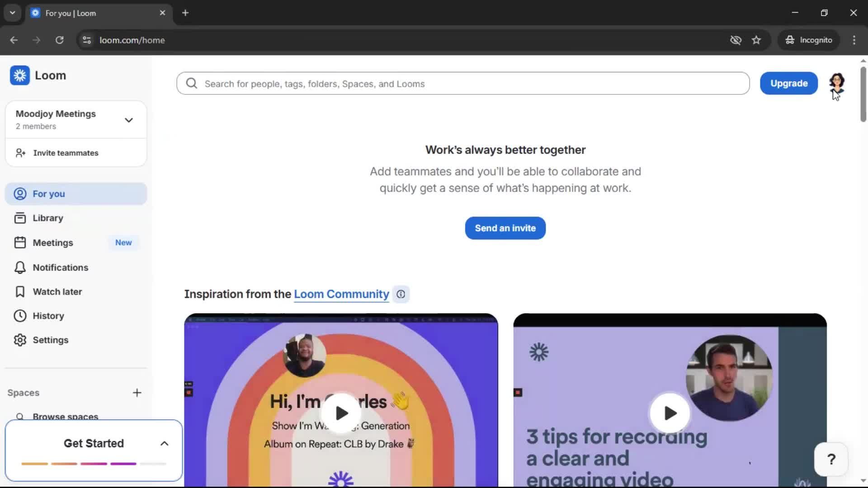This screenshot has height=488, width=868.
Task: Open Watch later list
Action: (x=57, y=291)
